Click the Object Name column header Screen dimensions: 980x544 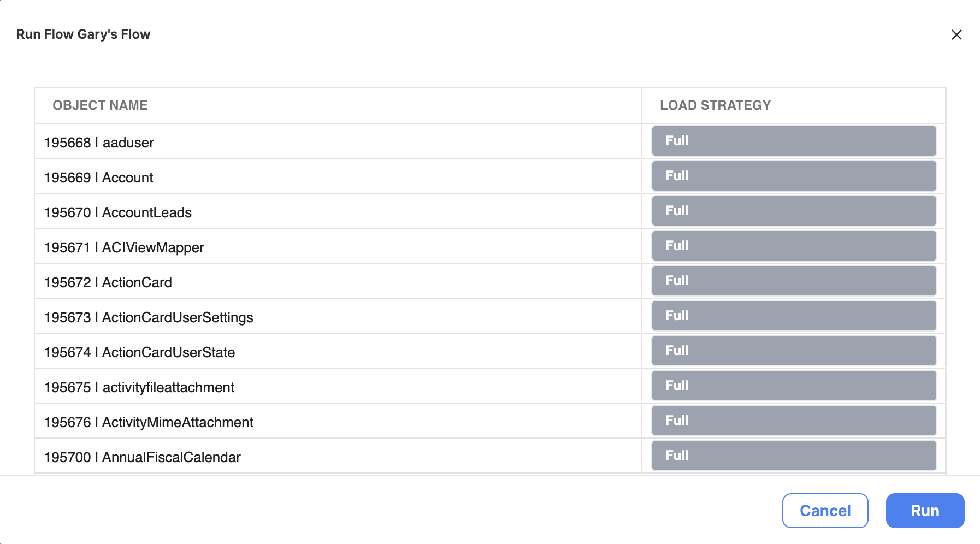[100, 105]
